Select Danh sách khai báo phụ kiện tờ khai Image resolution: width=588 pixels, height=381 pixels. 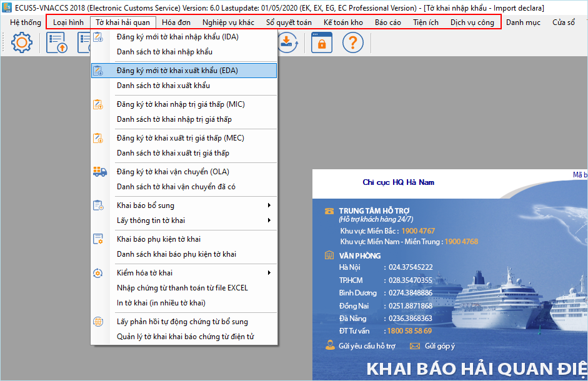click(x=184, y=254)
